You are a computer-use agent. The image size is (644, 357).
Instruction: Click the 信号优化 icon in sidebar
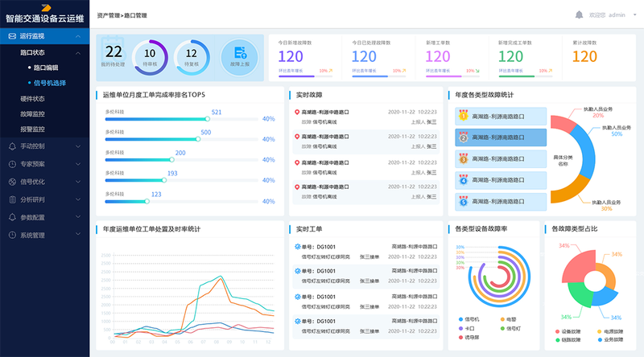click(11, 182)
